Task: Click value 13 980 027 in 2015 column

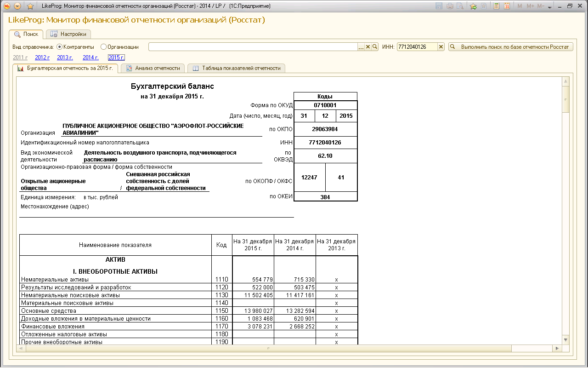Action: (x=253, y=311)
